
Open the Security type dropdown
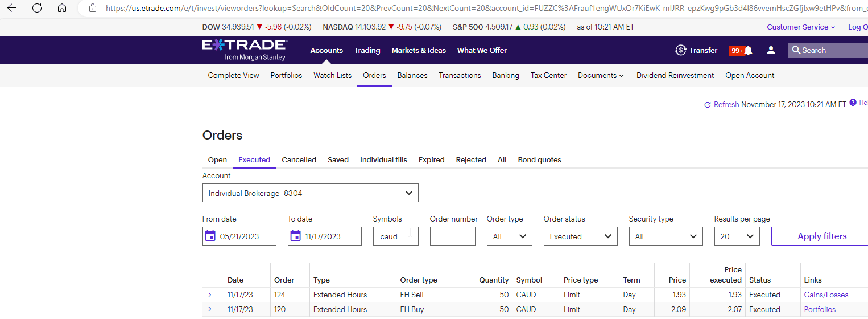coord(666,236)
